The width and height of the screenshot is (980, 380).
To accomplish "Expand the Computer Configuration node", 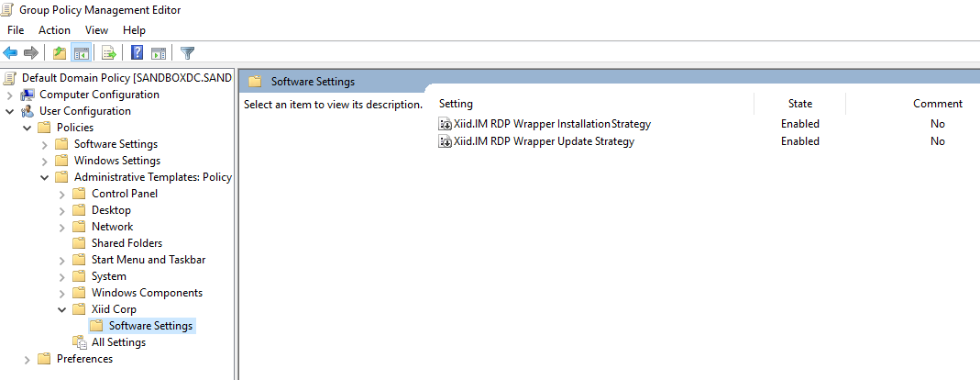I will [x=10, y=95].
